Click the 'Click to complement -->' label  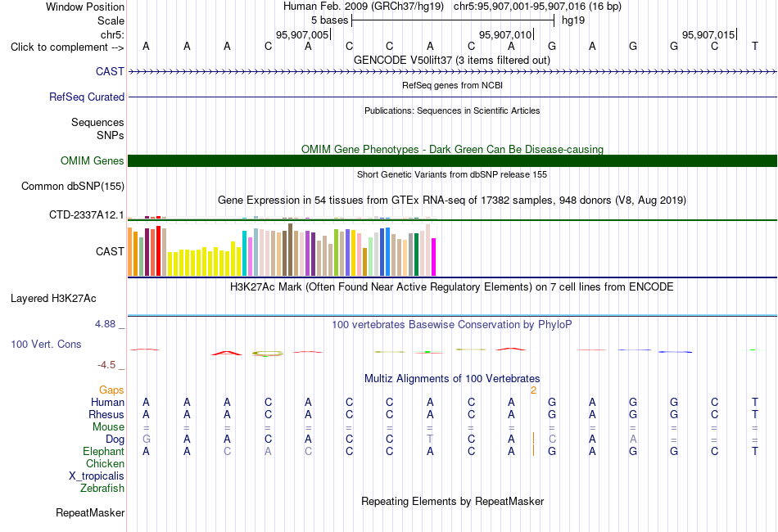[x=67, y=47]
